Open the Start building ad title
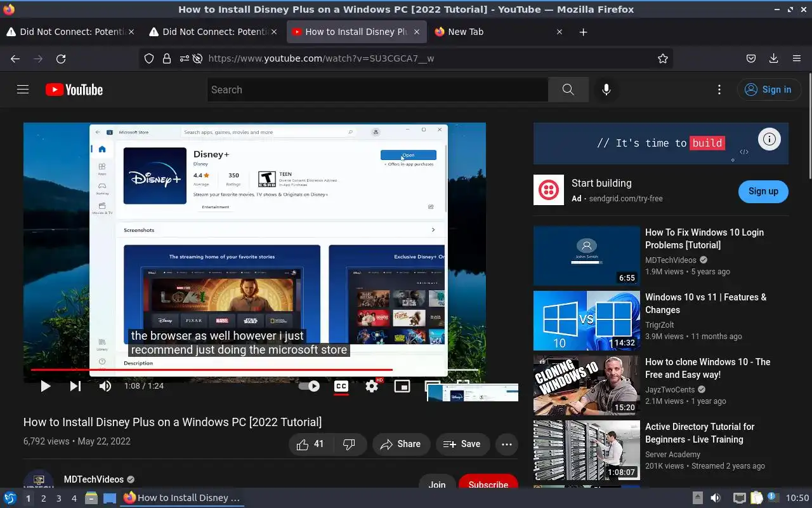This screenshot has width=812, height=508. [601, 183]
